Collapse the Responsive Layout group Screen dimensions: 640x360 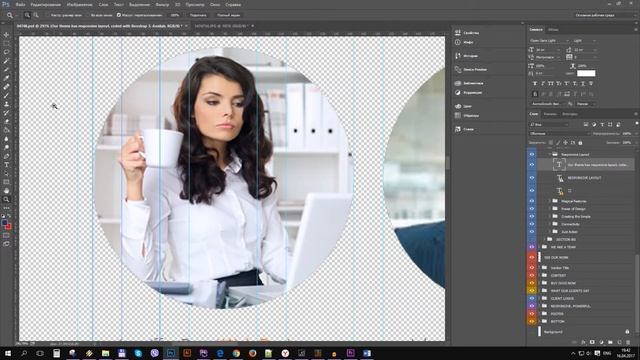click(550, 154)
